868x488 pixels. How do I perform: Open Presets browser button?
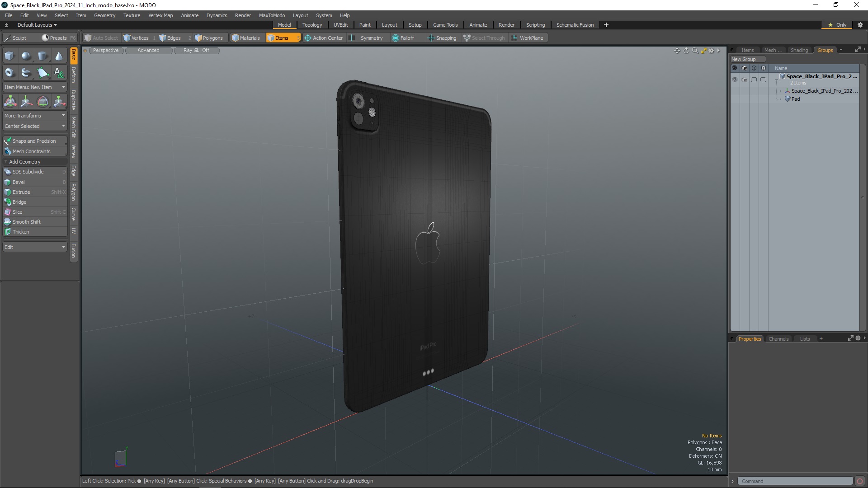[x=58, y=38]
